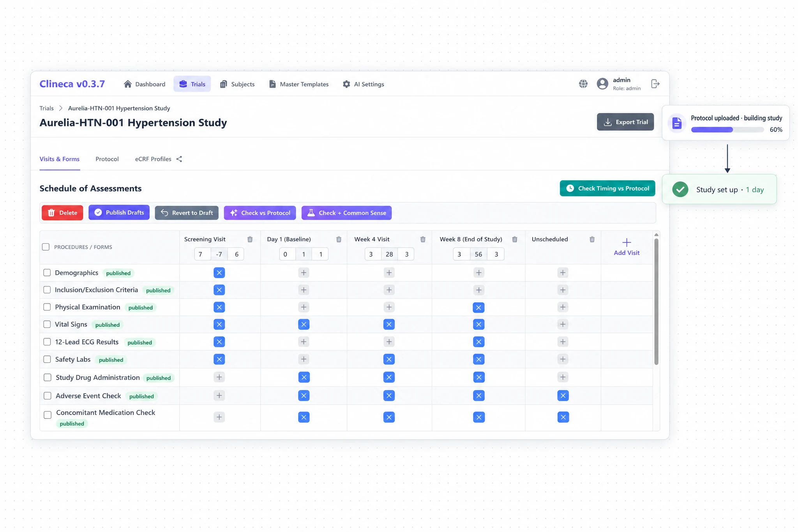
Task: Delete the Screening Visit column via trash icon
Action: tap(250, 239)
